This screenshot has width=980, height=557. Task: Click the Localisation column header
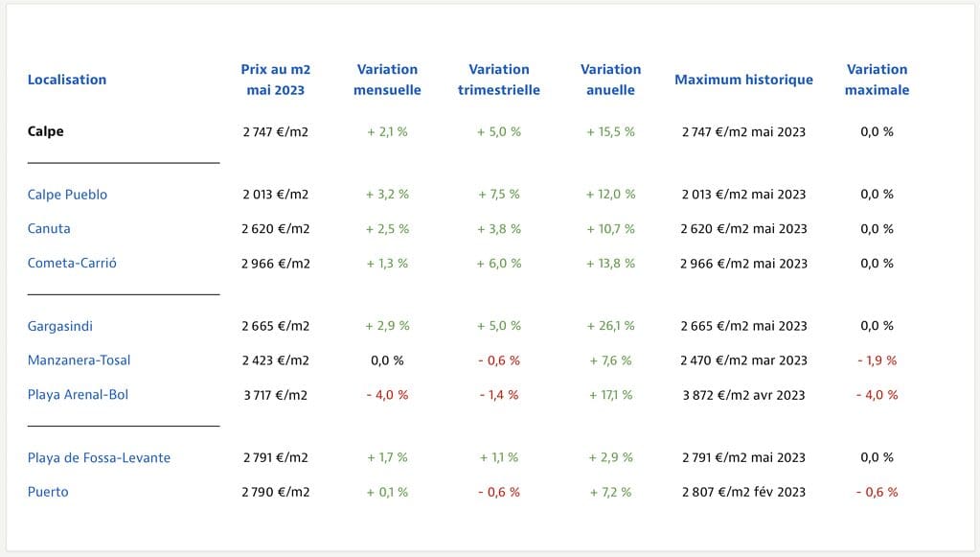[67, 80]
